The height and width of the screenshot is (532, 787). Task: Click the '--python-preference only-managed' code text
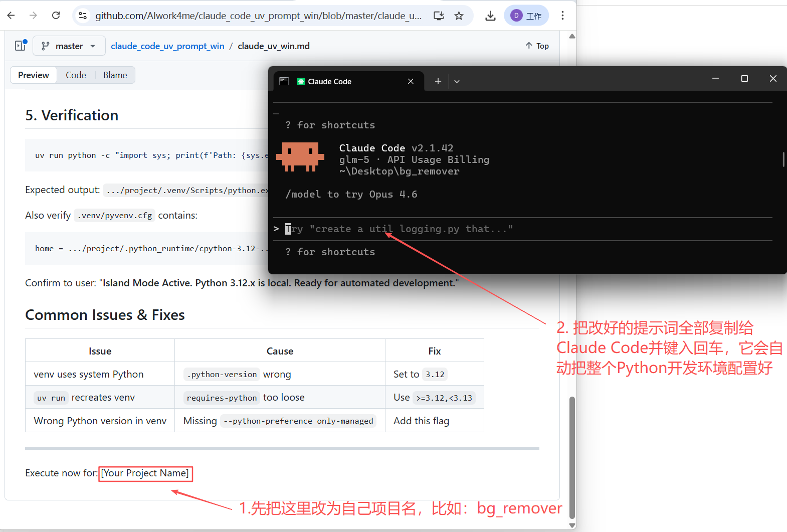click(x=298, y=421)
